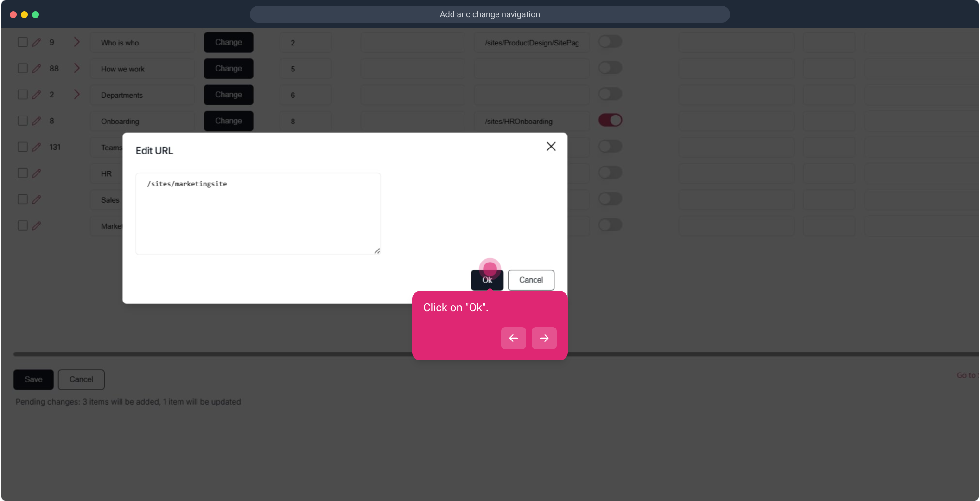Click the textarea resize handle corner

click(x=377, y=251)
